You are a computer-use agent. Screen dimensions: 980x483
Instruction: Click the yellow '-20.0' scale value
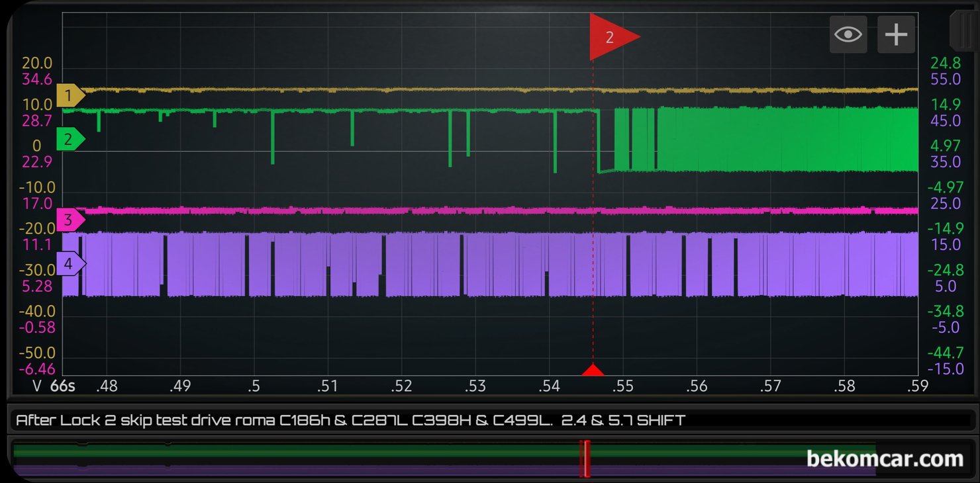(37, 229)
